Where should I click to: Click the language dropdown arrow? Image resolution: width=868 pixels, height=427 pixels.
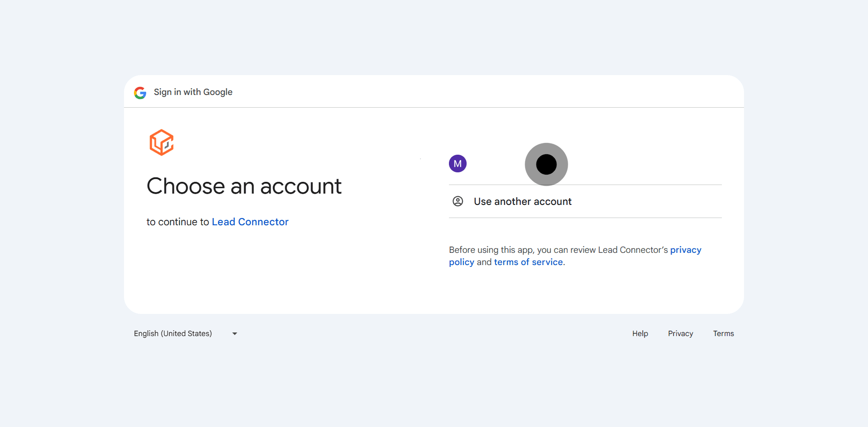point(234,334)
